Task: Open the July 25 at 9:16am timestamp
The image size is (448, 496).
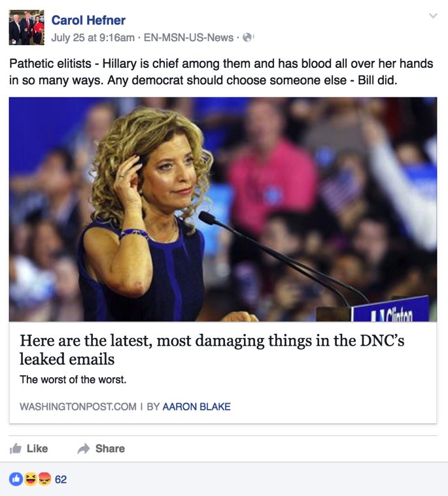Action: [93, 38]
